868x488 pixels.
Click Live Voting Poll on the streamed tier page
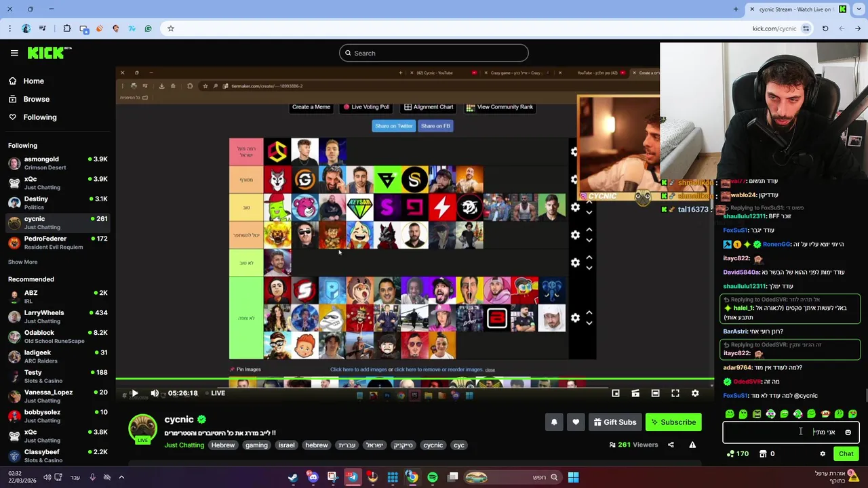(366, 107)
